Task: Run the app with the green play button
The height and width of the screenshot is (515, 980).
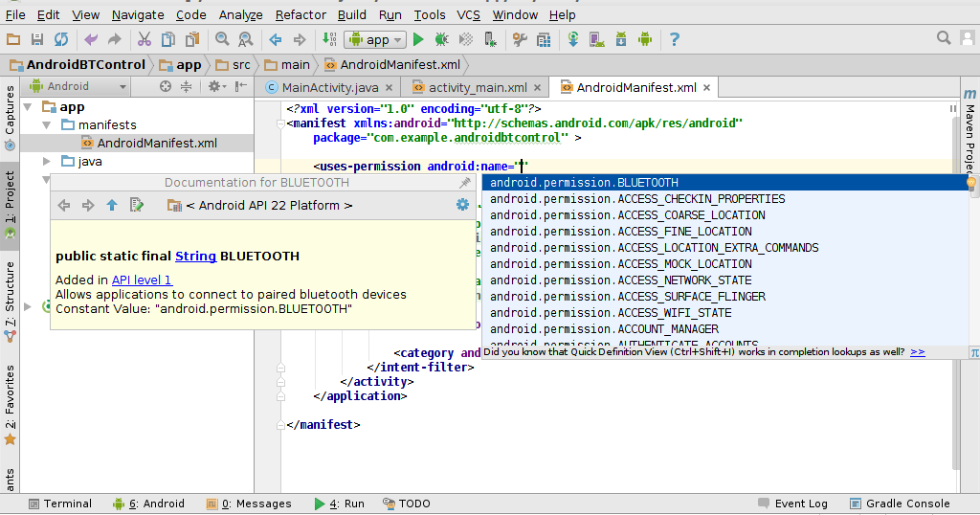Action: [x=418, y=40]
